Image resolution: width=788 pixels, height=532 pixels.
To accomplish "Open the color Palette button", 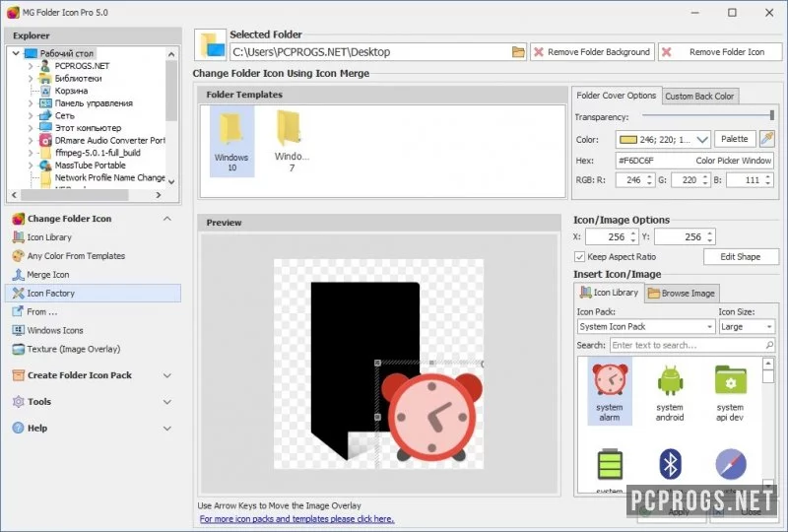I will [734, 139].
